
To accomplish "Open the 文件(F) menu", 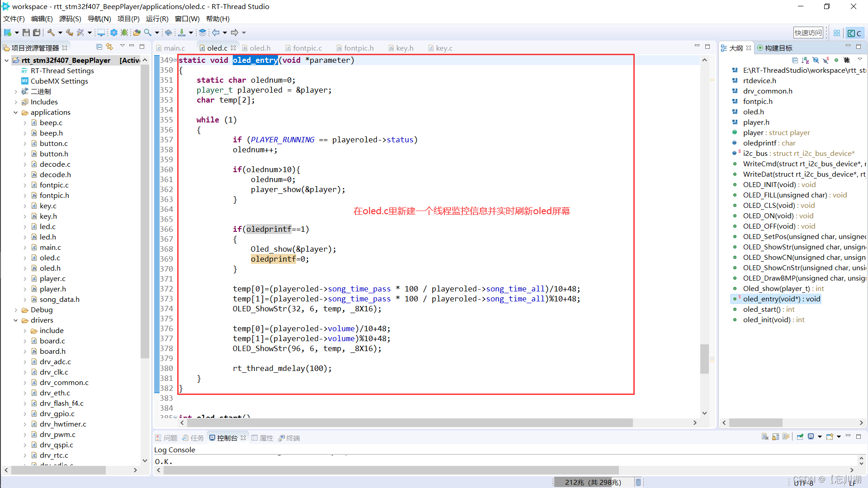I will (x=14, y=19).
